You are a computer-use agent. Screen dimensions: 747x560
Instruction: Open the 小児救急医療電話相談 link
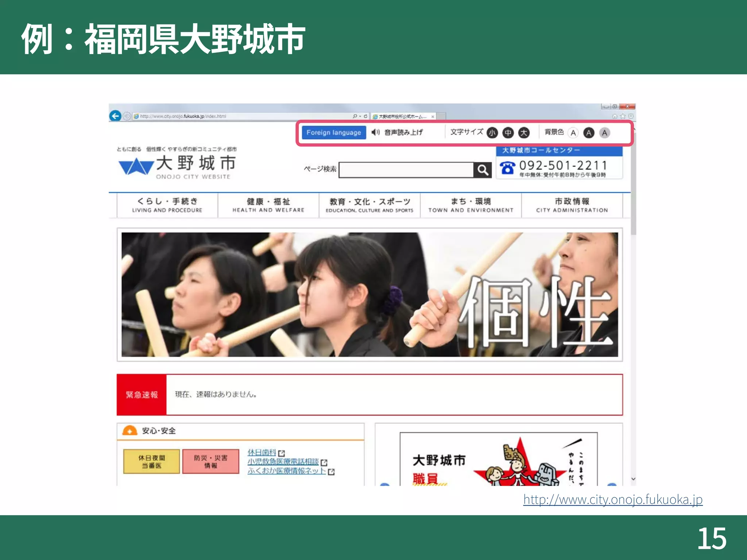point(283,462)
